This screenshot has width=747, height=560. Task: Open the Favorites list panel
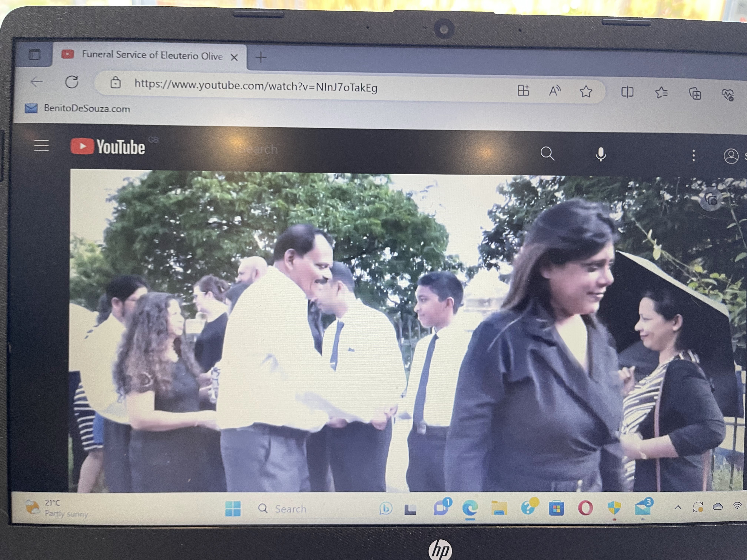(x=661, y=92)
